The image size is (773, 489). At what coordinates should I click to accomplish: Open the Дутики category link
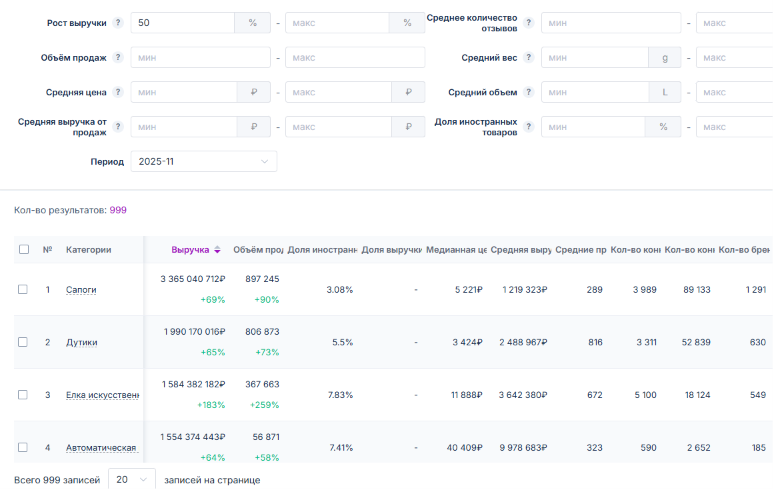click(82, 343)
